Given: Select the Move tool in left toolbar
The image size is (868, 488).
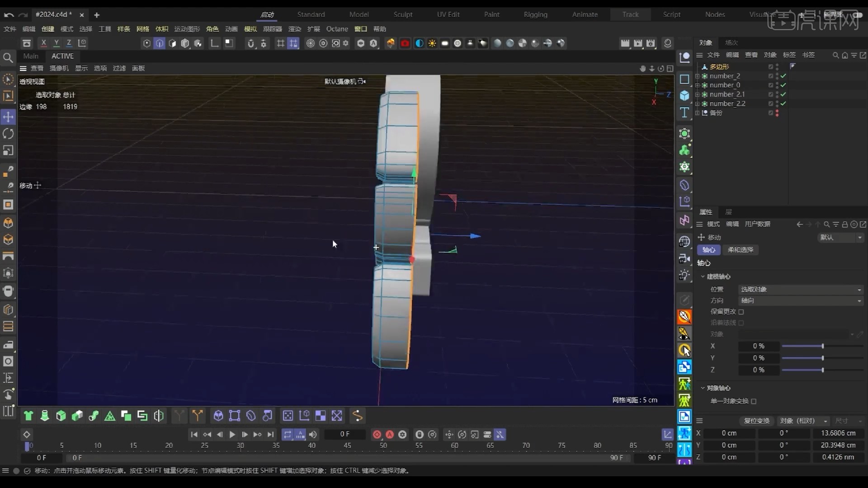Looking at the screenshot, I should (8, 117).
